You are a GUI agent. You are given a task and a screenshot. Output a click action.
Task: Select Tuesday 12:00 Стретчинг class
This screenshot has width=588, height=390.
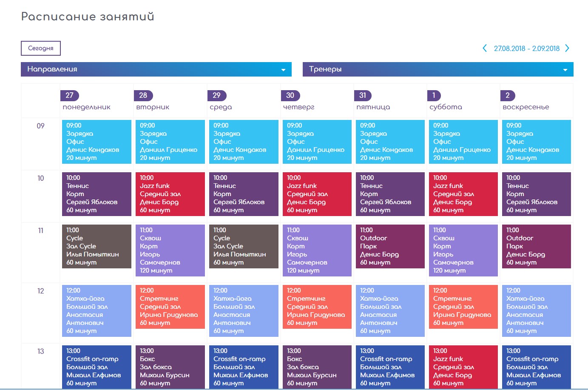click(x=170, y=307)
